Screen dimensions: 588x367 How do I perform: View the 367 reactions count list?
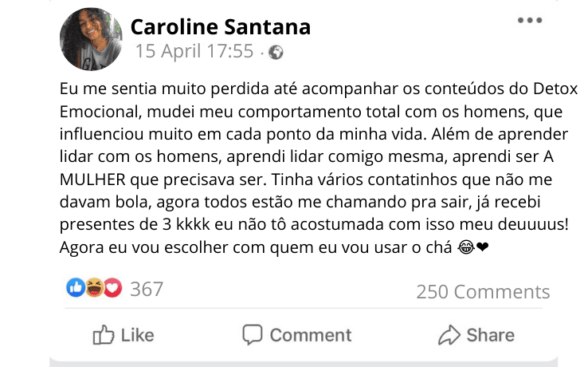tap(147, 290)
